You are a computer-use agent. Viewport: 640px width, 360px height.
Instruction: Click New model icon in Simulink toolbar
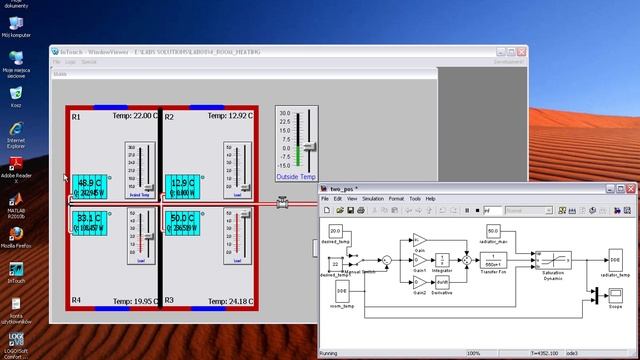327,210
